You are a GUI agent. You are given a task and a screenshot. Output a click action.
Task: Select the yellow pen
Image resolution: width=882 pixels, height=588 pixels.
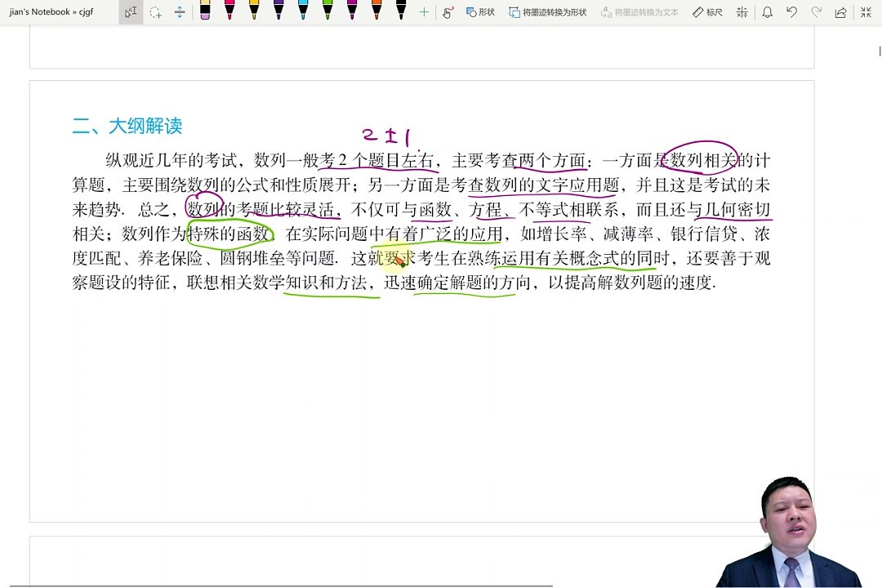(x=254, y=11)
